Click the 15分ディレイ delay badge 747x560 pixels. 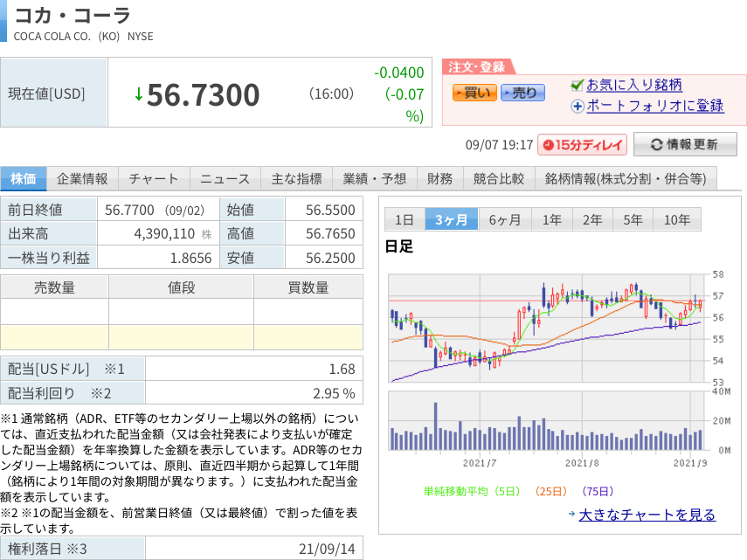(x=582, y=145)
